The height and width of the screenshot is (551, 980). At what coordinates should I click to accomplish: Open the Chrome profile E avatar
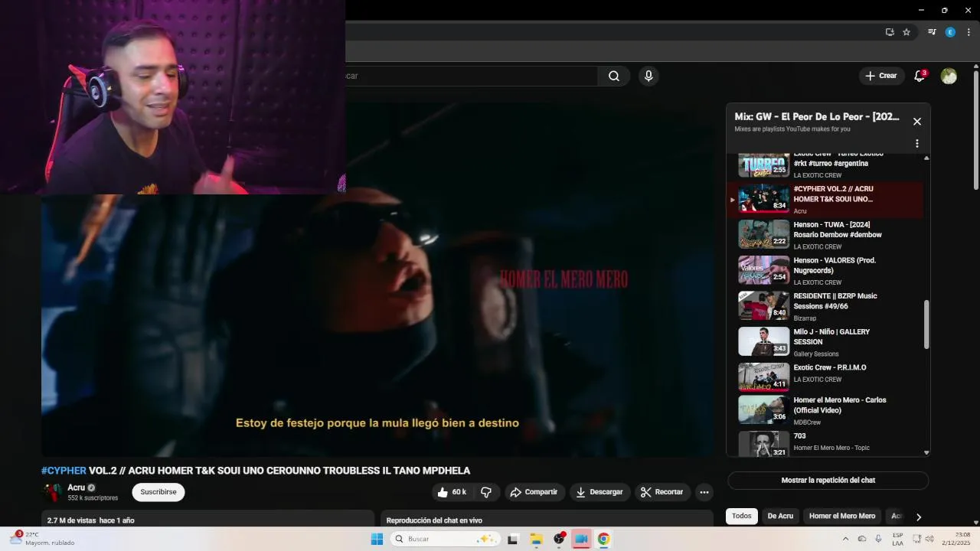950,32
